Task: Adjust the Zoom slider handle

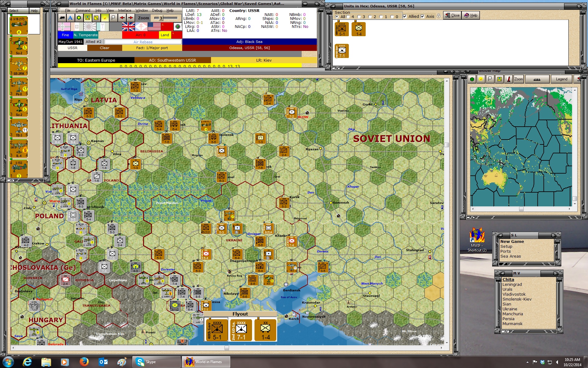Action: [161, 18]
